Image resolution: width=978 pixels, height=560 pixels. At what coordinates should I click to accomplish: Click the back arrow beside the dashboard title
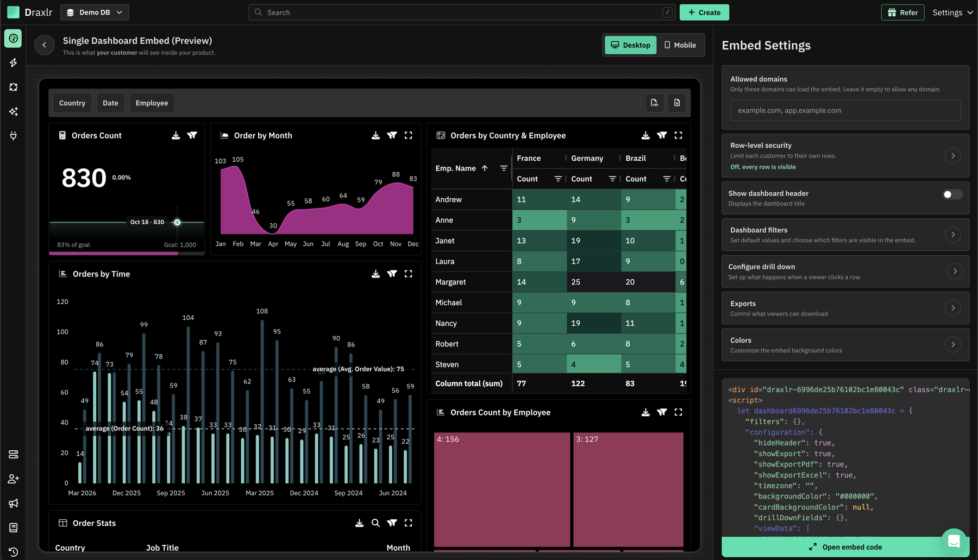45,45
